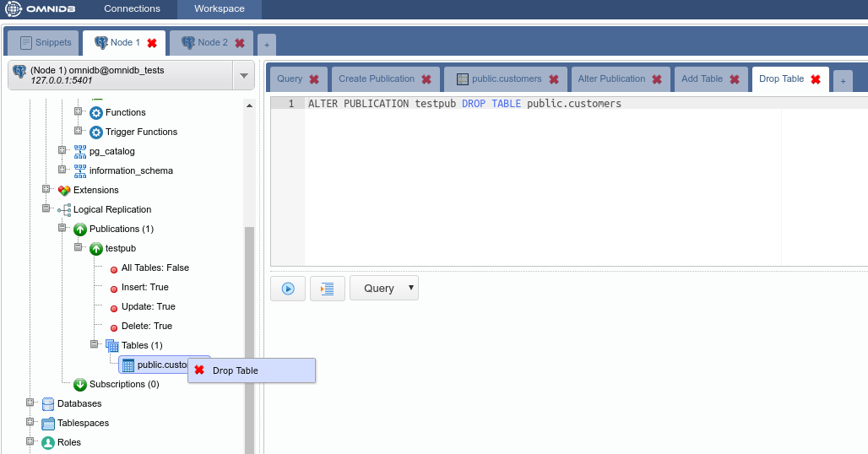Close the Node 1 connection tab
868x454 pixels.
[x=152, y=43]
